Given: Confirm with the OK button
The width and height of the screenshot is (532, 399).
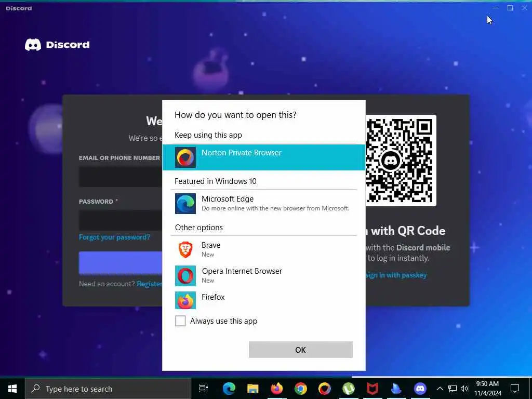Looking at the screenshot, I should pyautogui.click(x=301, y=350).
